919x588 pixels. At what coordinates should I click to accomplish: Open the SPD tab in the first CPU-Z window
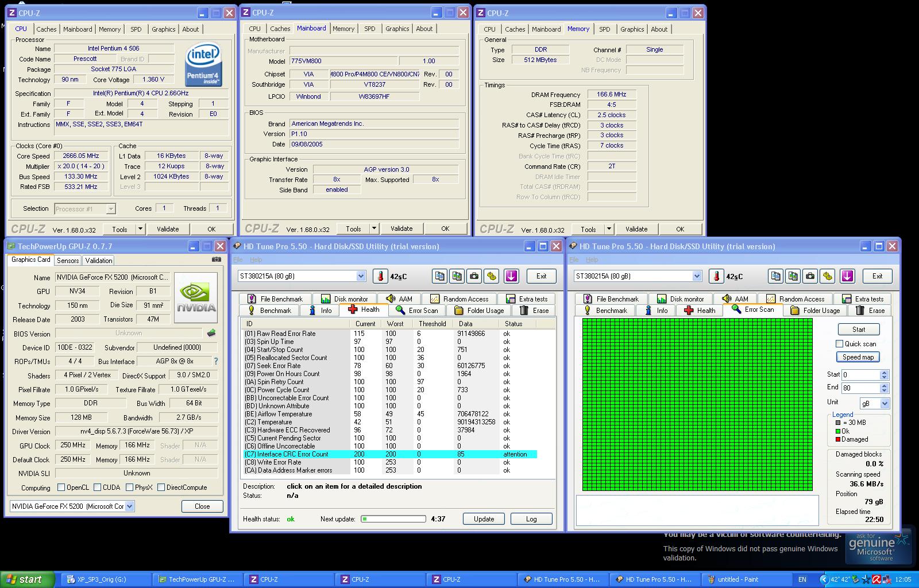(136, 29)
